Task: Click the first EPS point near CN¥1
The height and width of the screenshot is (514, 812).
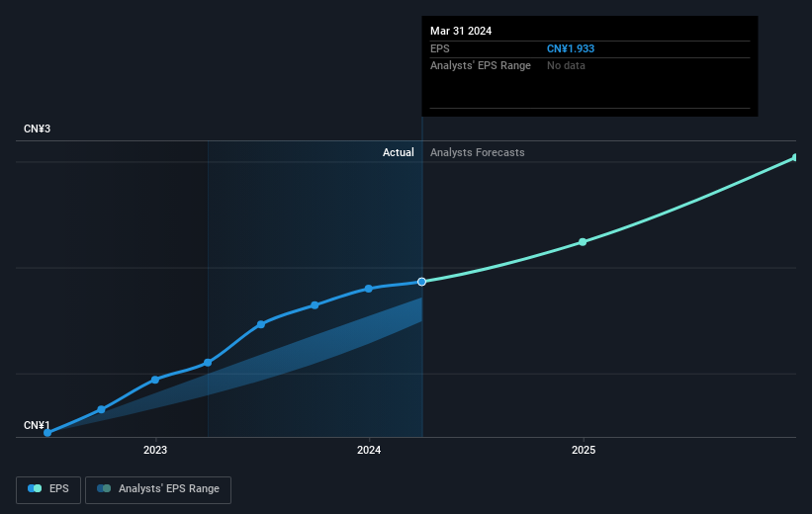Action: coord(47,432)
